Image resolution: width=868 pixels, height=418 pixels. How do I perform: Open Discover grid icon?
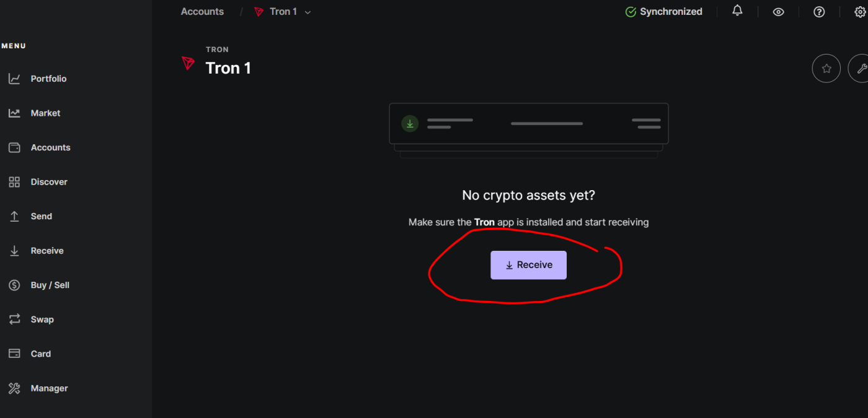coord(14,182)
